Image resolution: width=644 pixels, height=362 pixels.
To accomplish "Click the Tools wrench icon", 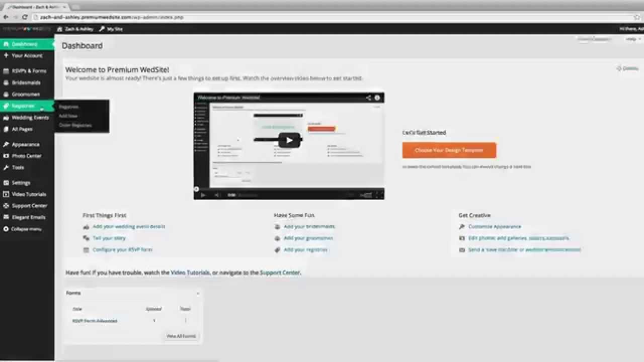I will point(6,167).
